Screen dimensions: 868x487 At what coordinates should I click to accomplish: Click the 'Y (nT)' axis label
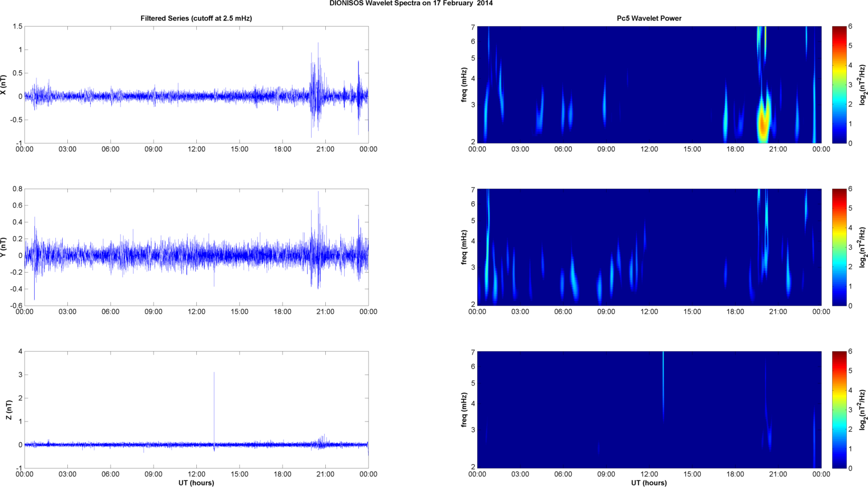coord(3,247)
